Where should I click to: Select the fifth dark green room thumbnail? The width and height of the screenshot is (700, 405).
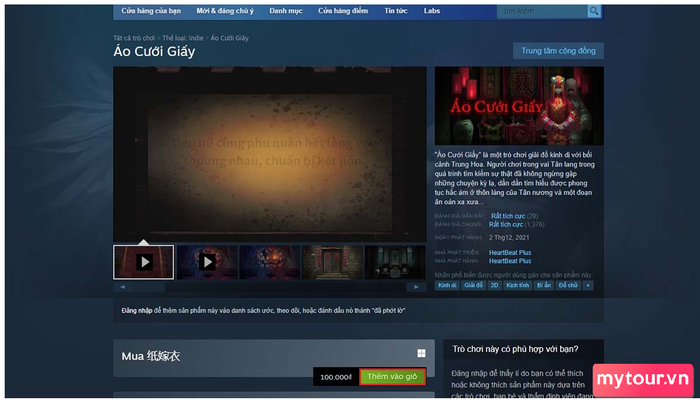pyautogui.click(x=395, y=262)
